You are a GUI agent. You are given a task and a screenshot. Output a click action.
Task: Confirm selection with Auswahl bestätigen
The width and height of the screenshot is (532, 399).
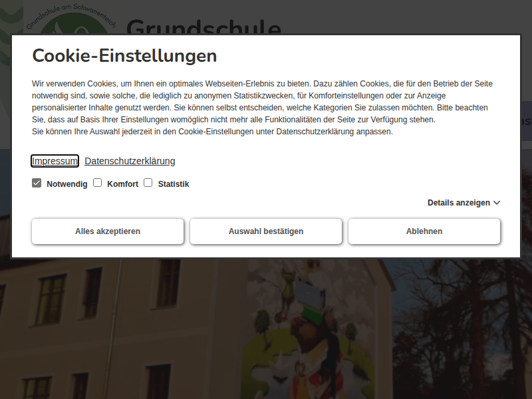point(266,231)
